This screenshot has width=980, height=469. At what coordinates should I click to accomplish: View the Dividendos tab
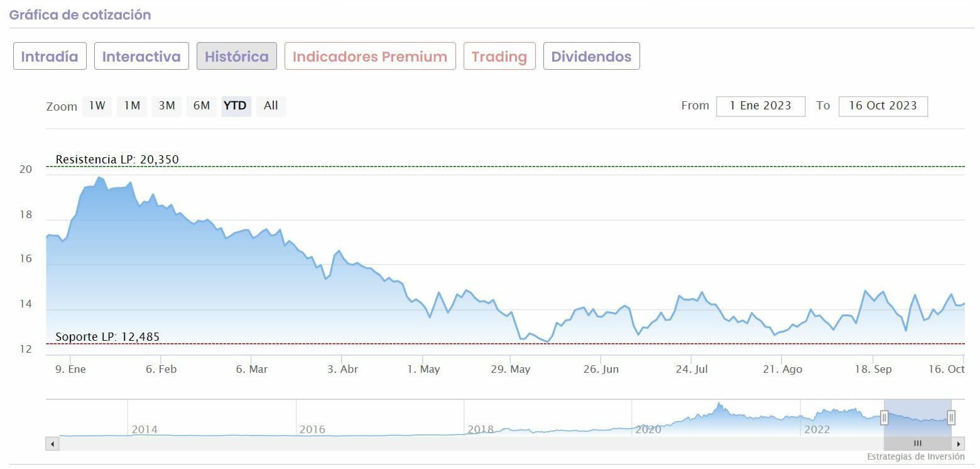pyautogui.click(x=591, y=57)
